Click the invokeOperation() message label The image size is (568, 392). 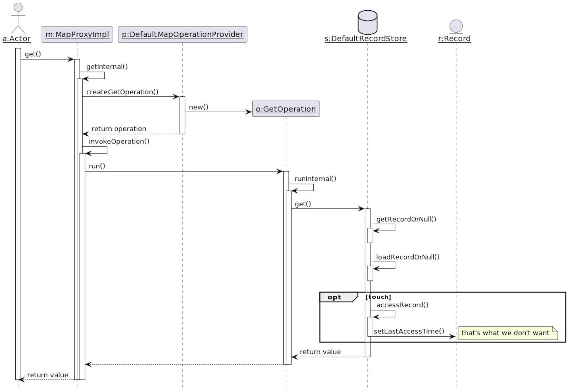[119, 141]
